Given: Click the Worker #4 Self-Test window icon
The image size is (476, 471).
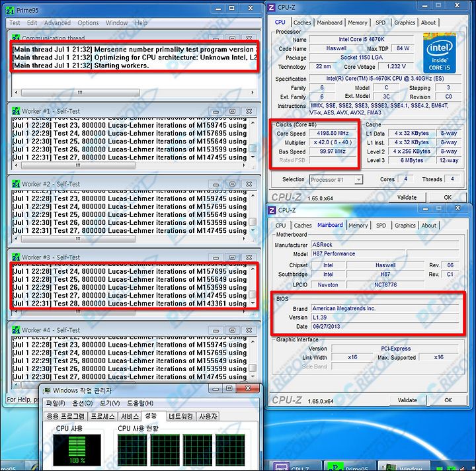Looking at the screenshot, I should 16,330.
